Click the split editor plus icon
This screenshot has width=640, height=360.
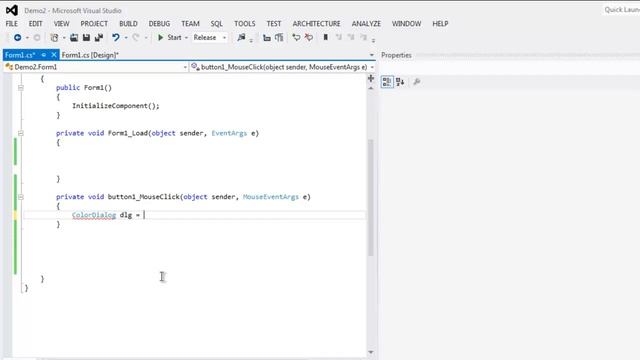[371, 78]
